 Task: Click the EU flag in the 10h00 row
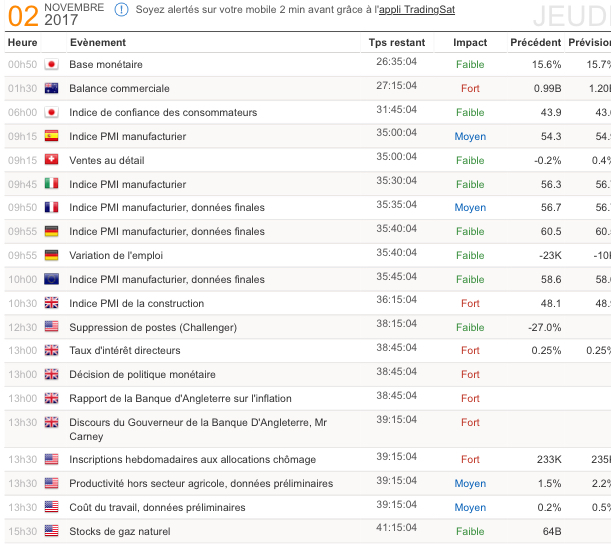52,279
